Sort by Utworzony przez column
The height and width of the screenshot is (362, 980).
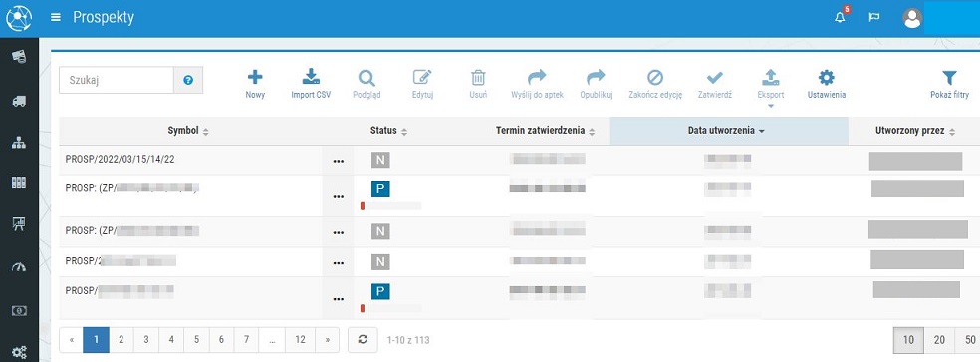(x=915, y=131)
